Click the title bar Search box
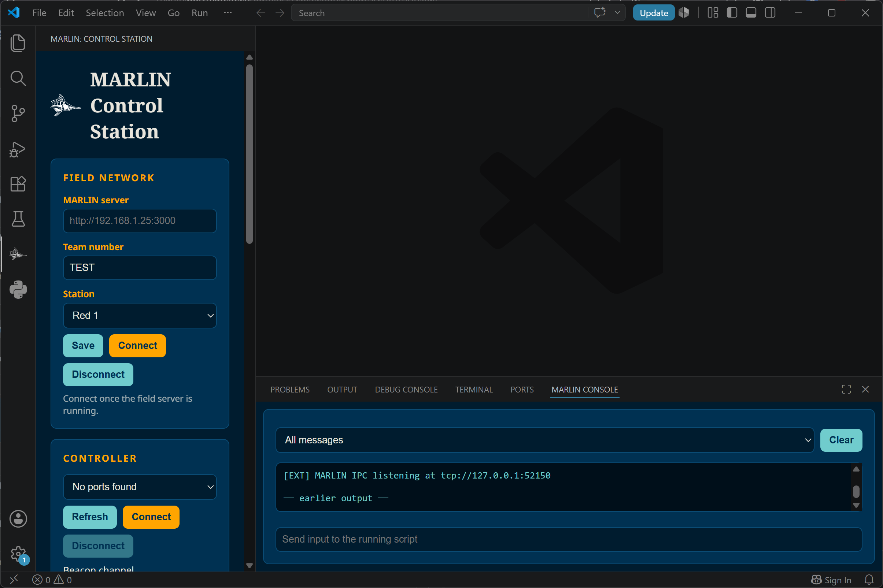883x588 pixels. point(439,13)
